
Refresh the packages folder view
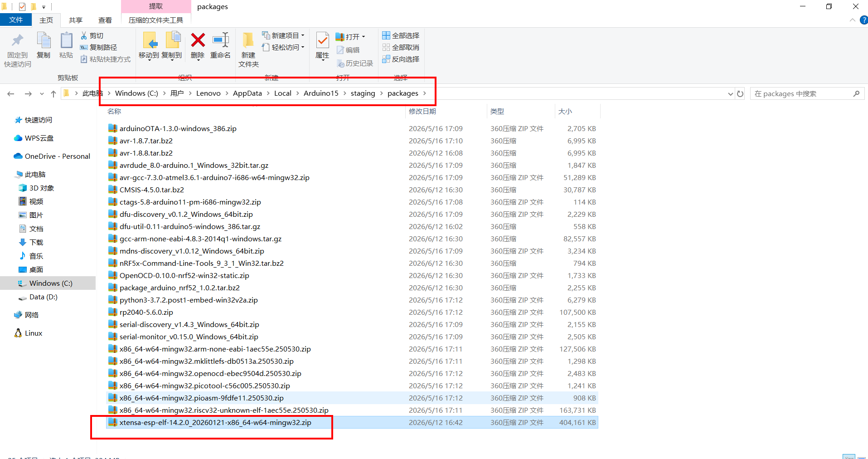(x=740, y=94)
